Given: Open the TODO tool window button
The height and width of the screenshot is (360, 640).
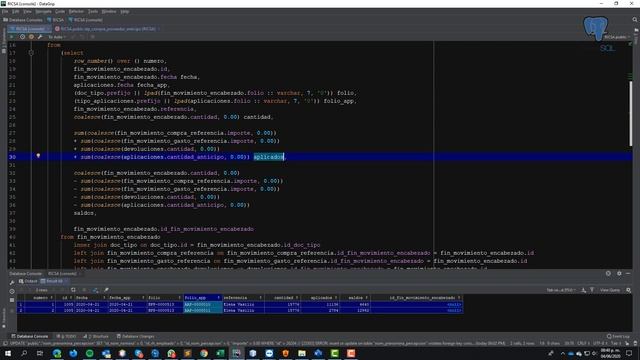Looking at the screenshot, I should [x=67, y=337].
